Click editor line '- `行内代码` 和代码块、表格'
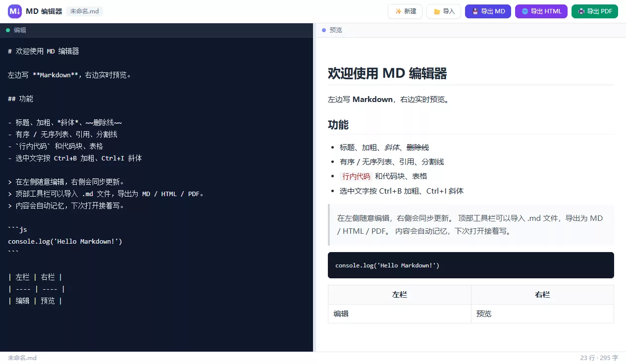Image resolution: width=626 pixels, height=364 pixels. tap(55, 146)
